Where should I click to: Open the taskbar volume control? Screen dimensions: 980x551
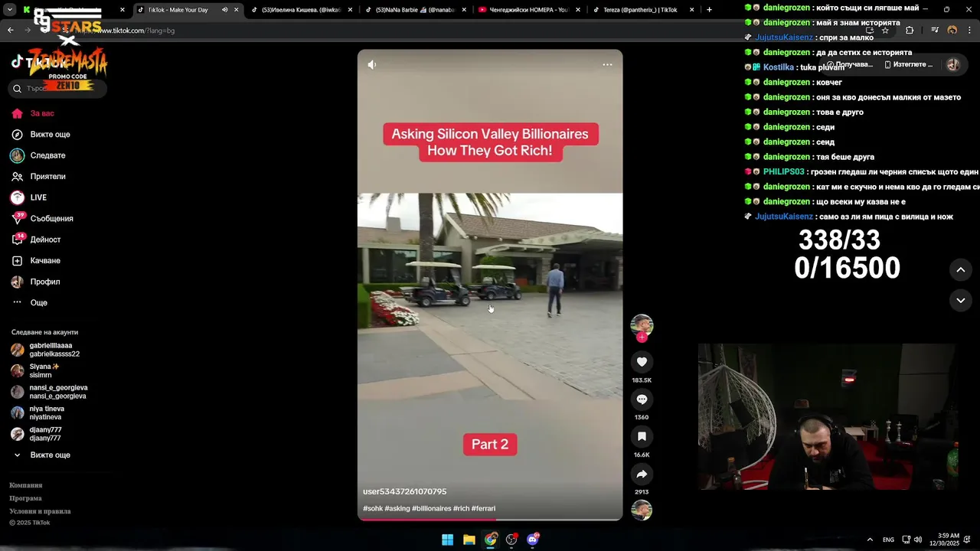pos(918,540)
